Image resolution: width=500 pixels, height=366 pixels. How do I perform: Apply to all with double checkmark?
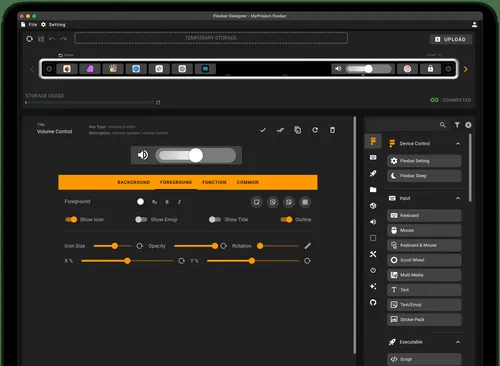click(280, 130)
